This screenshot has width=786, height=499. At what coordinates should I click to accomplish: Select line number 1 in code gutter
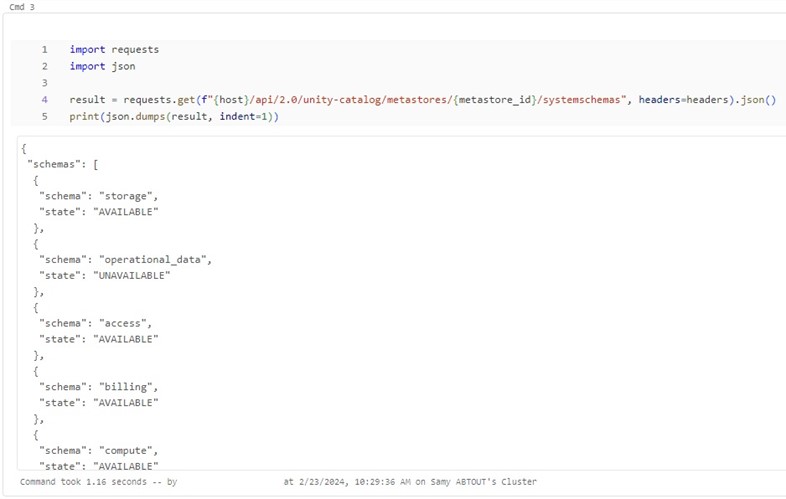[x=45, y=50]
